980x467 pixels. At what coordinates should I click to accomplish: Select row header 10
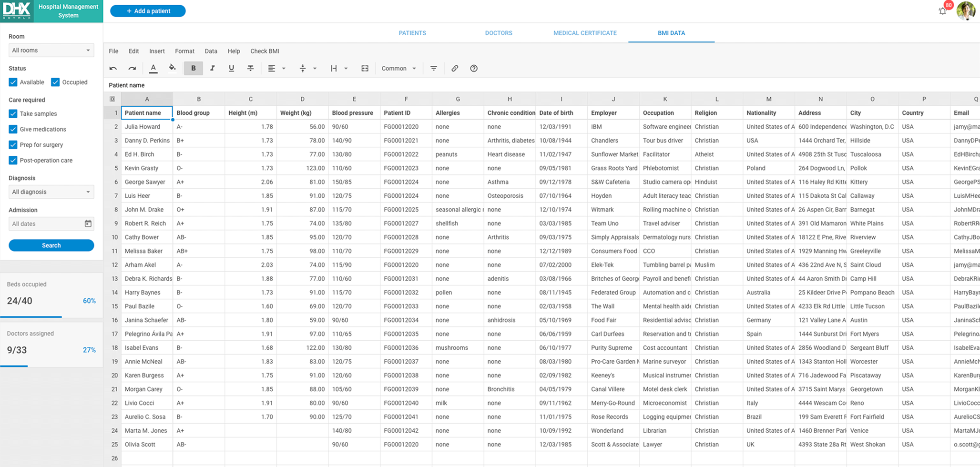point(112,237)
